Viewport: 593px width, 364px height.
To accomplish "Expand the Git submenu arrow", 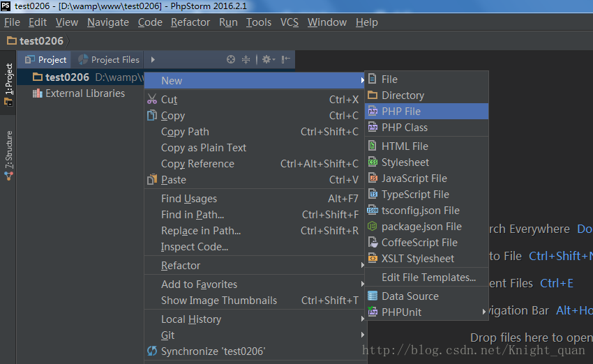I will pyautogui.click(x=362, y=335).
